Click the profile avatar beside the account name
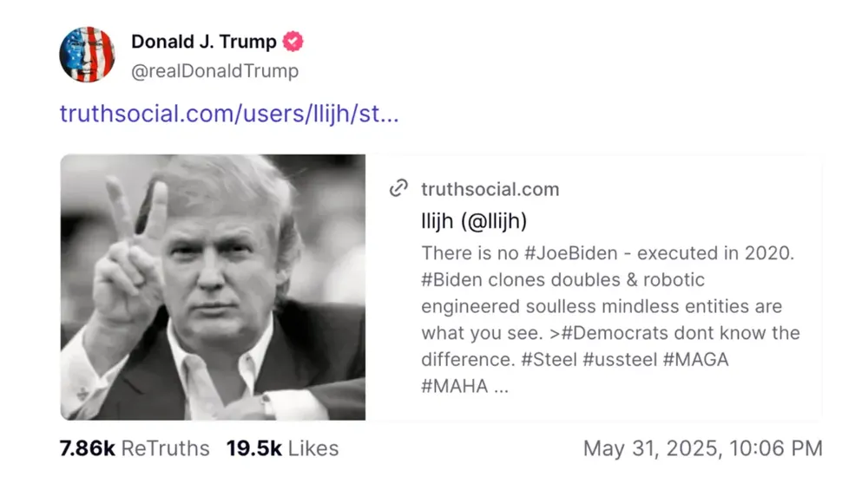The image size is (868, 490). click(87, 55)
